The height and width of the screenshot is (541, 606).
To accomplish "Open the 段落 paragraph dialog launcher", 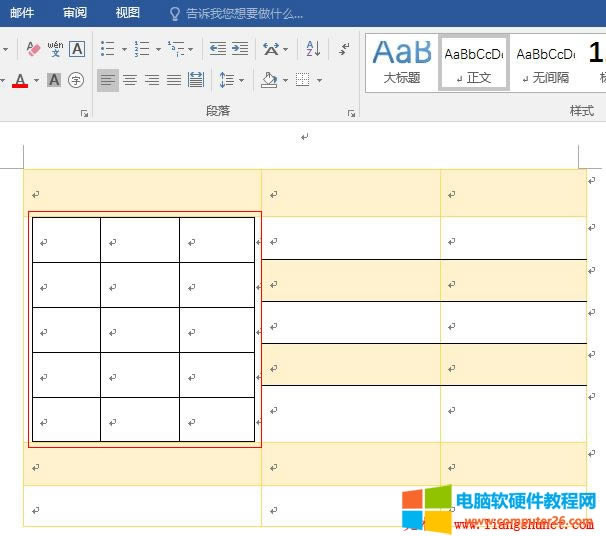I will tap(351, 113).
